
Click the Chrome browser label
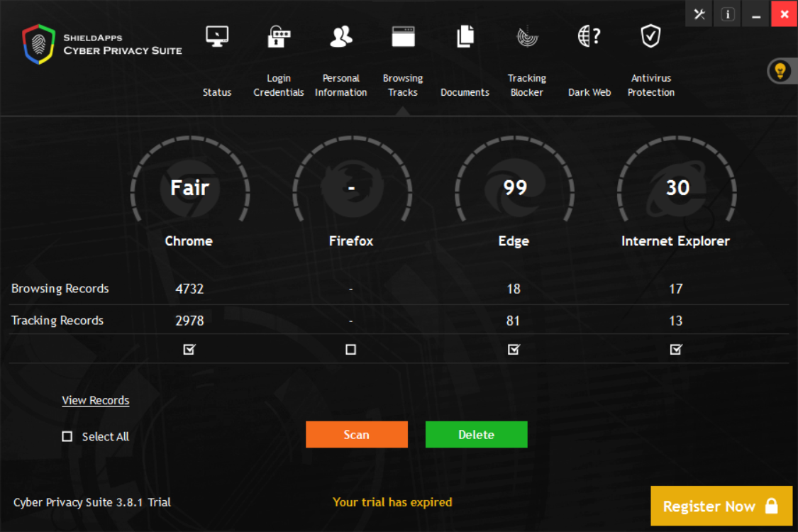[189, 240]
